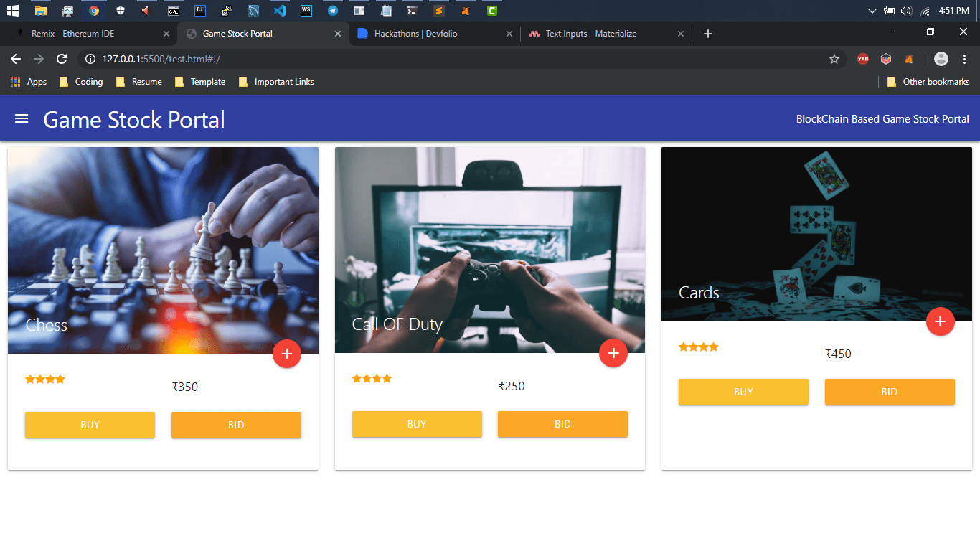Screen dimensions: 980x551
Task: Go back to the previous page
Action: 16,59
